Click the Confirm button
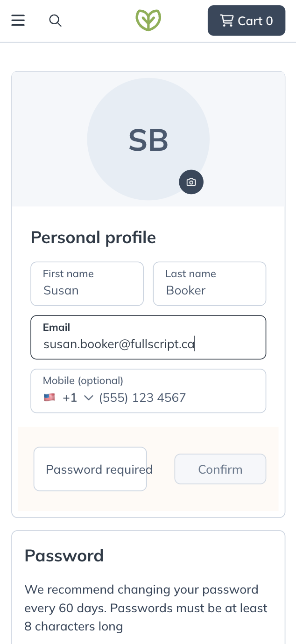Viewport: 296px width, 644px height. click(220, 469)
